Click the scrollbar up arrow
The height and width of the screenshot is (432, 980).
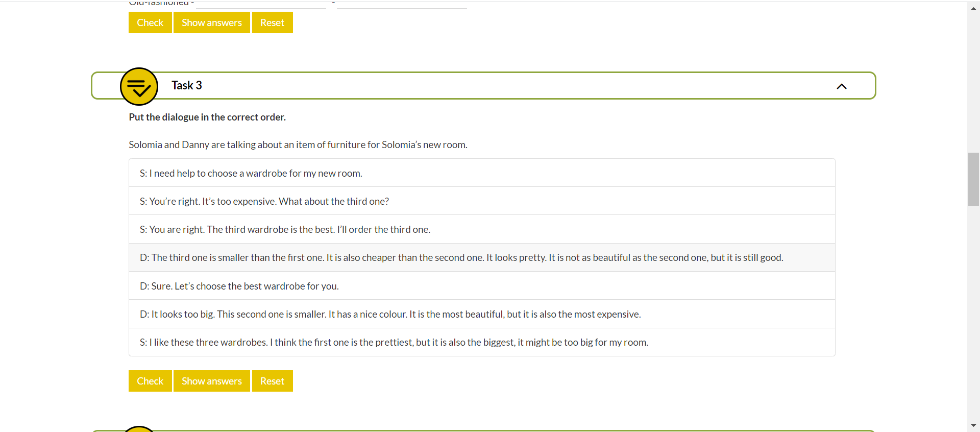point(973,9)
